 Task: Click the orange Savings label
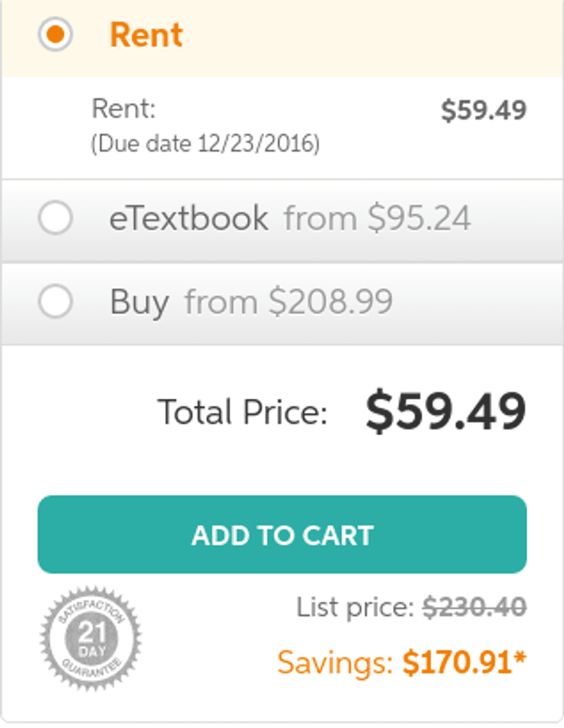[335, 662]
